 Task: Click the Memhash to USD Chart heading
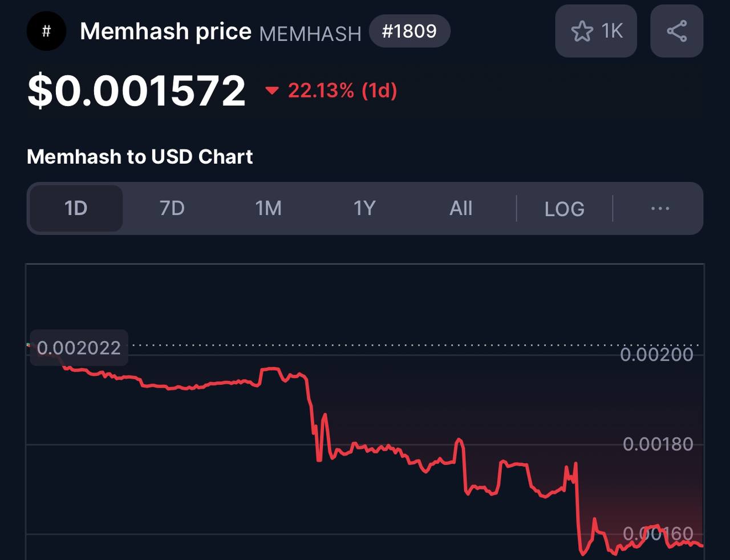[140, 156]
